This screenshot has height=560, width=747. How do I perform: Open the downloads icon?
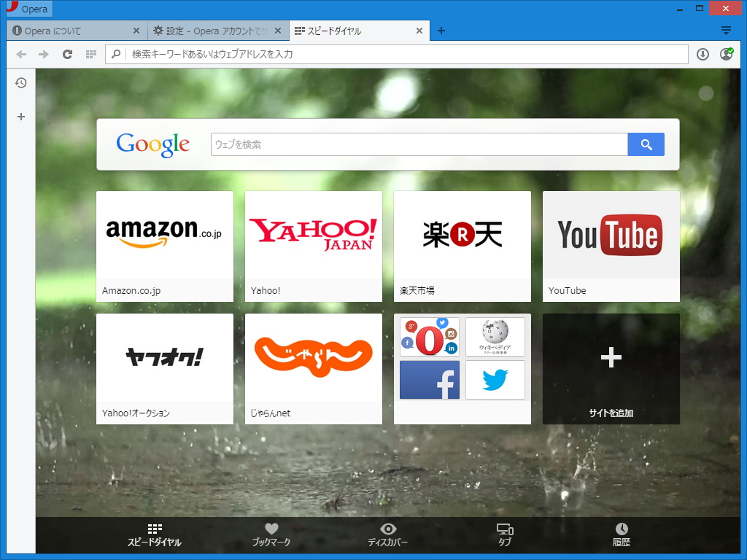(x=703, y=54)
